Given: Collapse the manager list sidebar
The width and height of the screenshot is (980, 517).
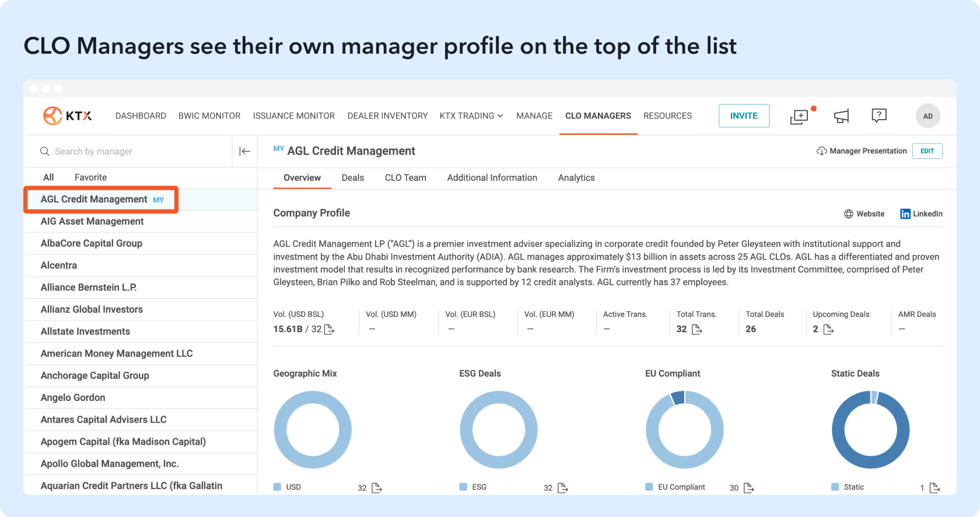Looking at the screenshot, I should pyautogui.click(x=245, y=152).
